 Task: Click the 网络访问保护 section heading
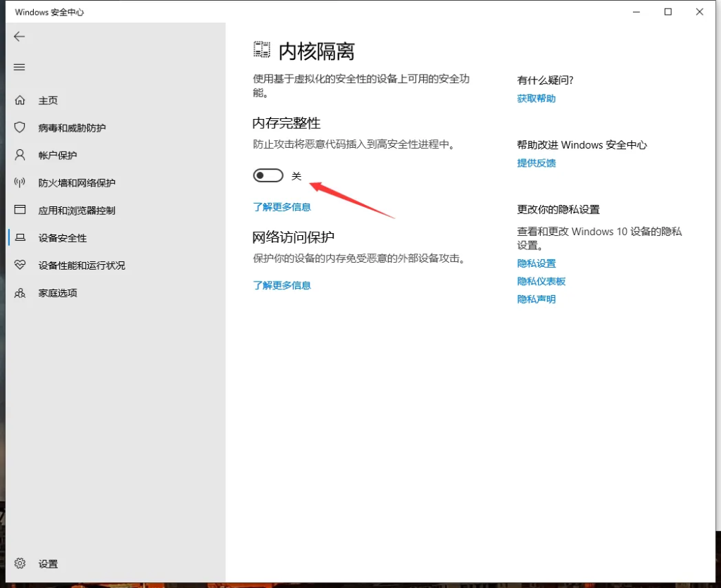[x=294, y=237]
